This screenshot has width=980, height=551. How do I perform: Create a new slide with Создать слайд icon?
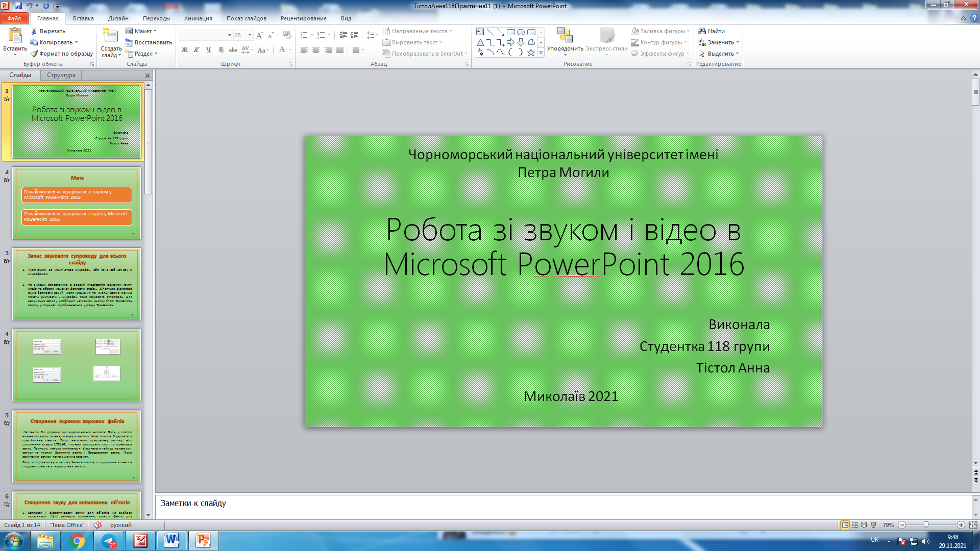click(110, 35)
